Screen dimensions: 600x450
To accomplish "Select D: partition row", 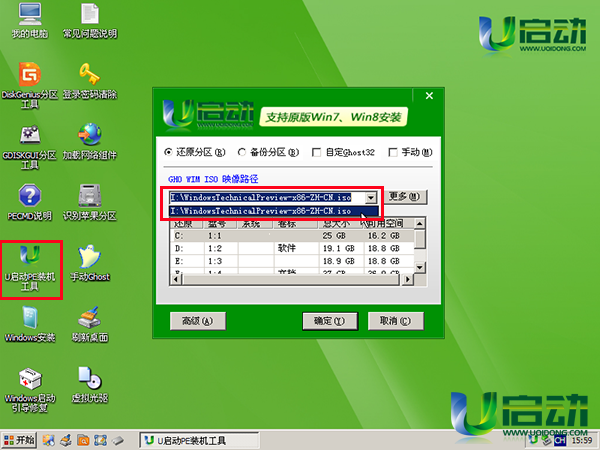I will coord(292,248).
